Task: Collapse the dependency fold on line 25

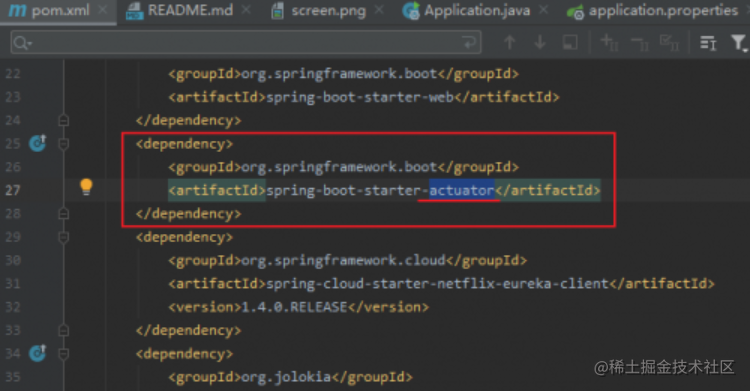Action: tap(64, 144)
